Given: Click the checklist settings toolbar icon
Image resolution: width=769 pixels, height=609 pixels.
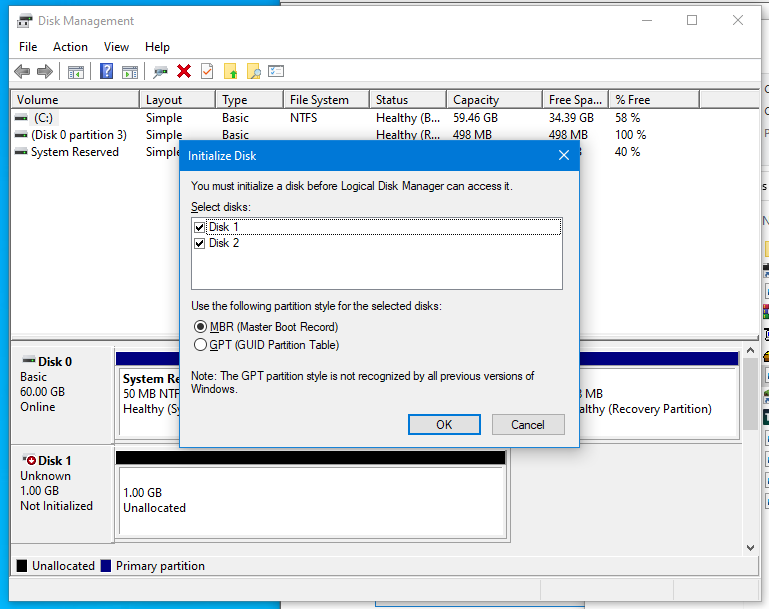Looking at the screenshot, I should [x=276, y=72].
